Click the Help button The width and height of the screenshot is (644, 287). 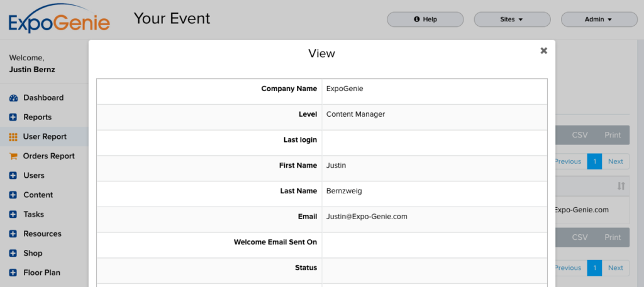point(425,19)
